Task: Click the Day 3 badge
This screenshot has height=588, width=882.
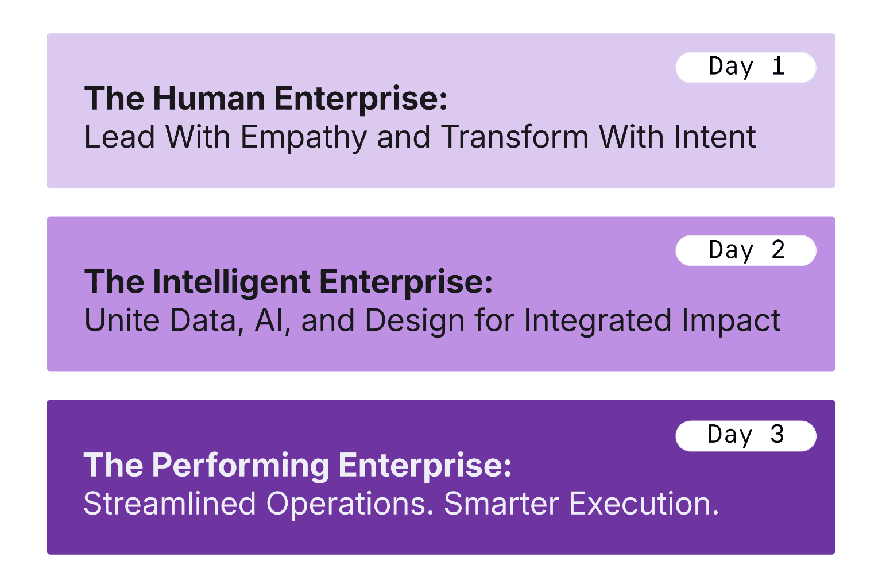Action: 745,435
